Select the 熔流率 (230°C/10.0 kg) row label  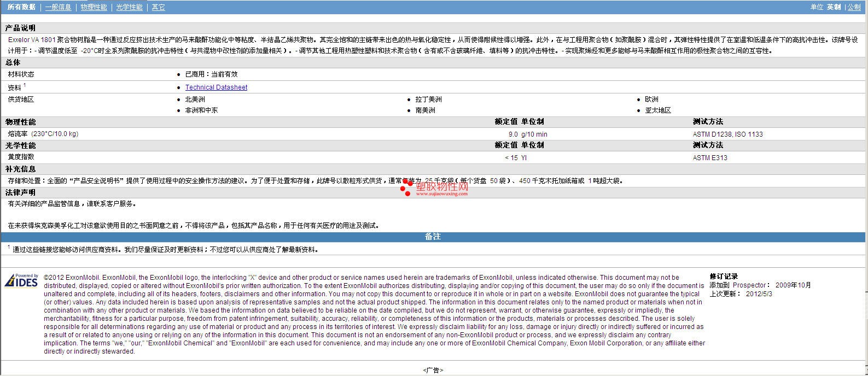coord(43,134)
